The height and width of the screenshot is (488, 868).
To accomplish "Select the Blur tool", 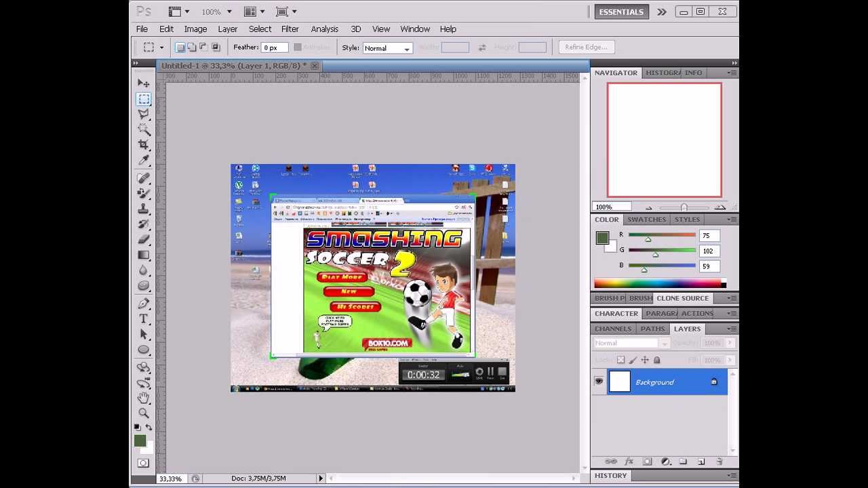I will tap(144, 270).
